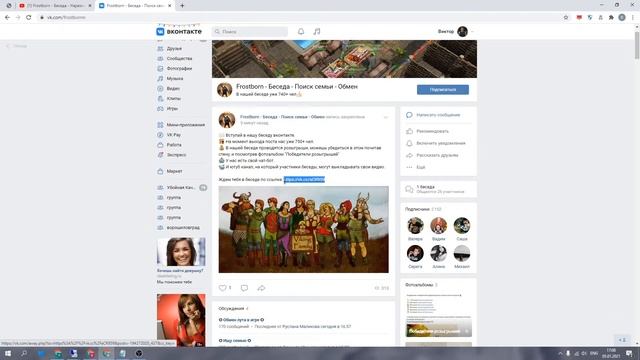Open subscriber Саша's avatar
The image size is (640, 360).
462,226
